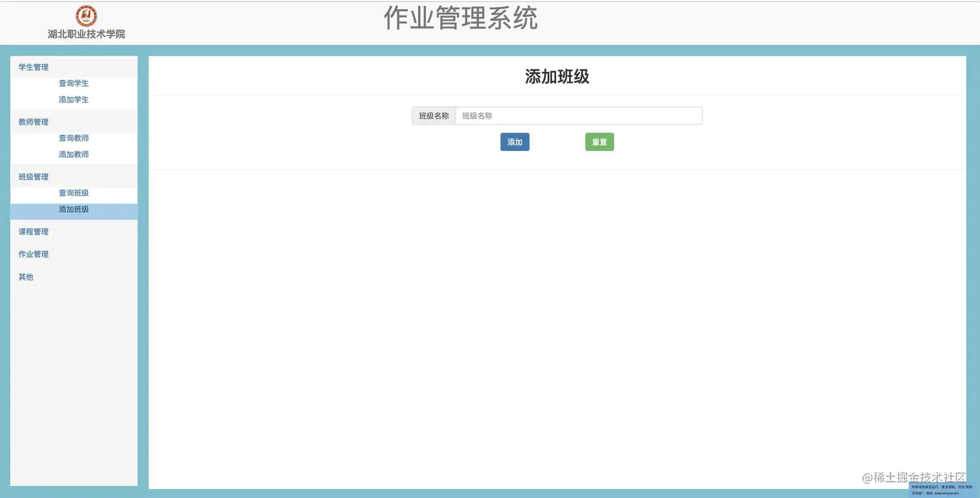The height and width of the screenshot is (498, 980).
Task: Expand the 课程管理 sidebar section
Action: pyautogui.click(x=33, y=232)
